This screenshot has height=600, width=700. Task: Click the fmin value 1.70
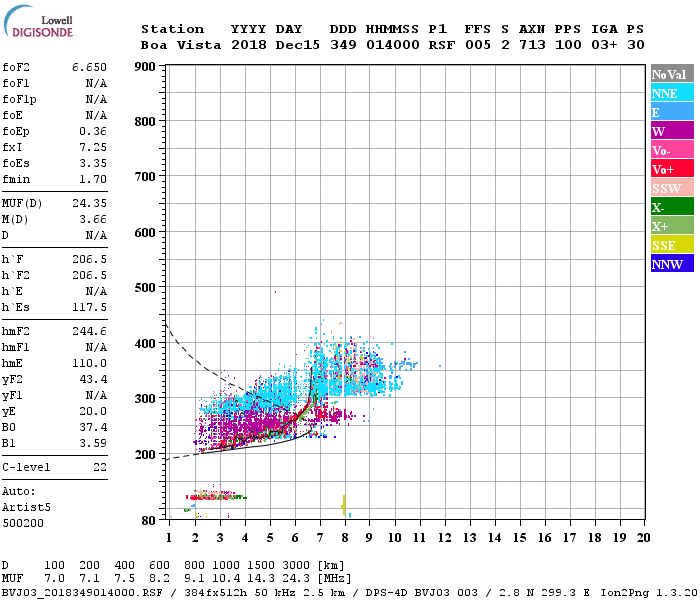(93, 179)
